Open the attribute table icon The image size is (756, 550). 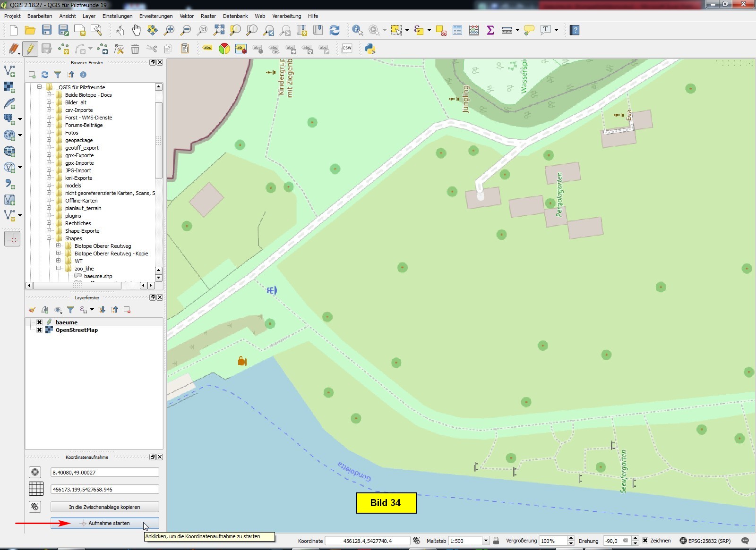[x=457, y=30]
